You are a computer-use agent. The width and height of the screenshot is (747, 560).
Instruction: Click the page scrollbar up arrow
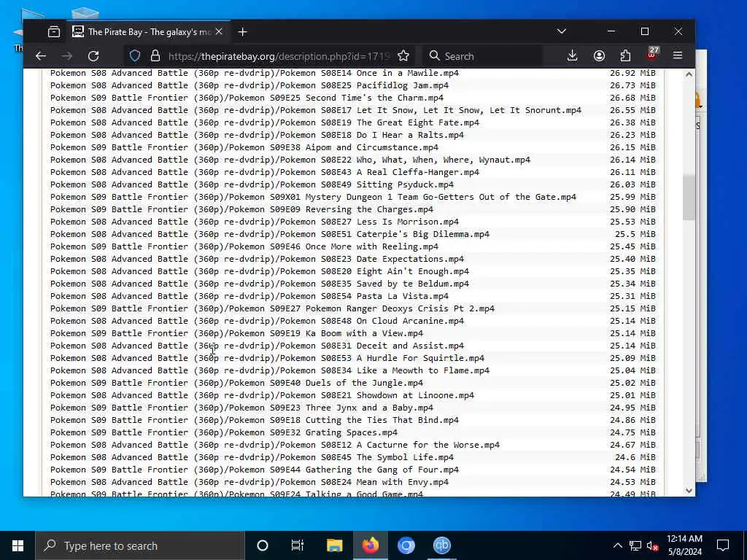689,74
